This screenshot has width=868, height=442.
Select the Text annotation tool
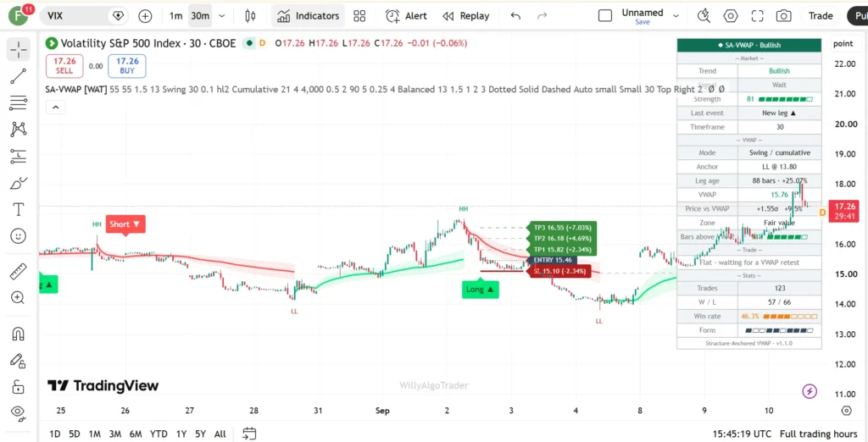click(x=19, y=210)
